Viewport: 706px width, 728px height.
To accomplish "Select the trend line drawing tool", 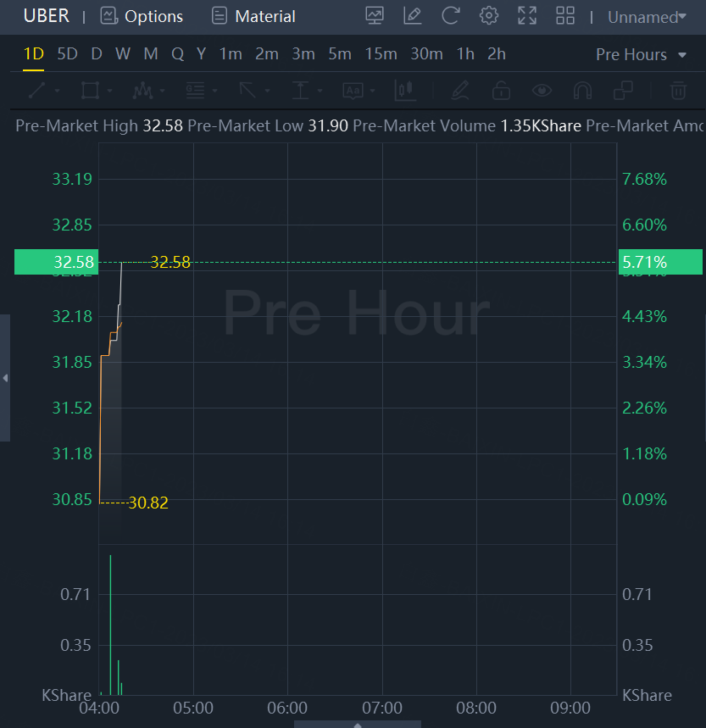I will [36, 90].
